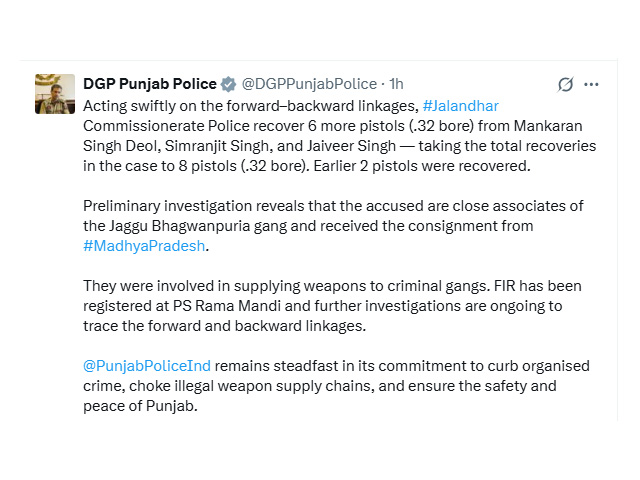The width and height of the screenshot is (640, 480).
Task: Click the 1h post timestamp
Action: 396,84
